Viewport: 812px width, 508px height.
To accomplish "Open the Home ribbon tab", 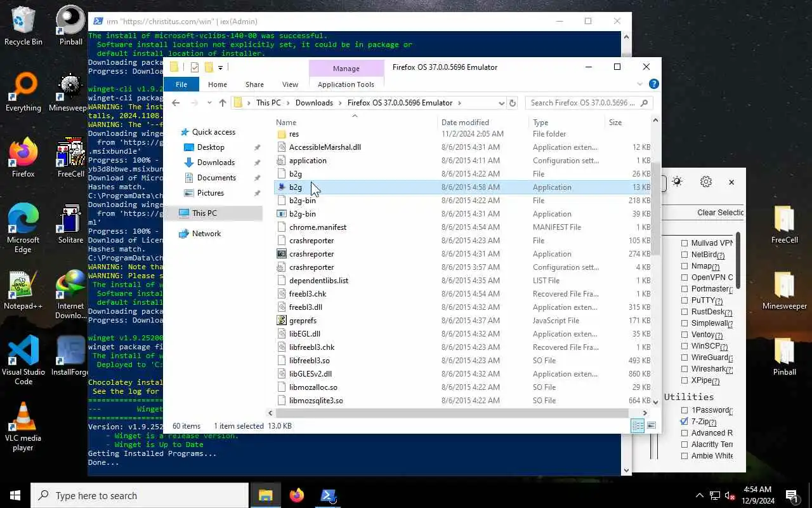I will tap(218, 84).
